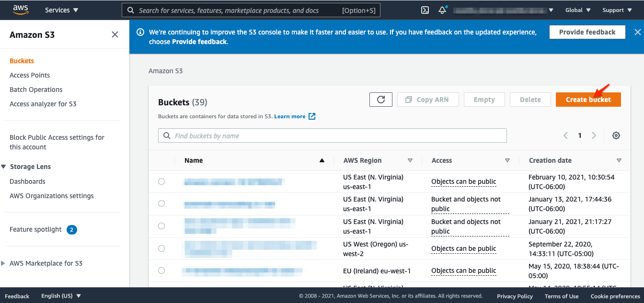Focus the top services search box

point(252,10)
